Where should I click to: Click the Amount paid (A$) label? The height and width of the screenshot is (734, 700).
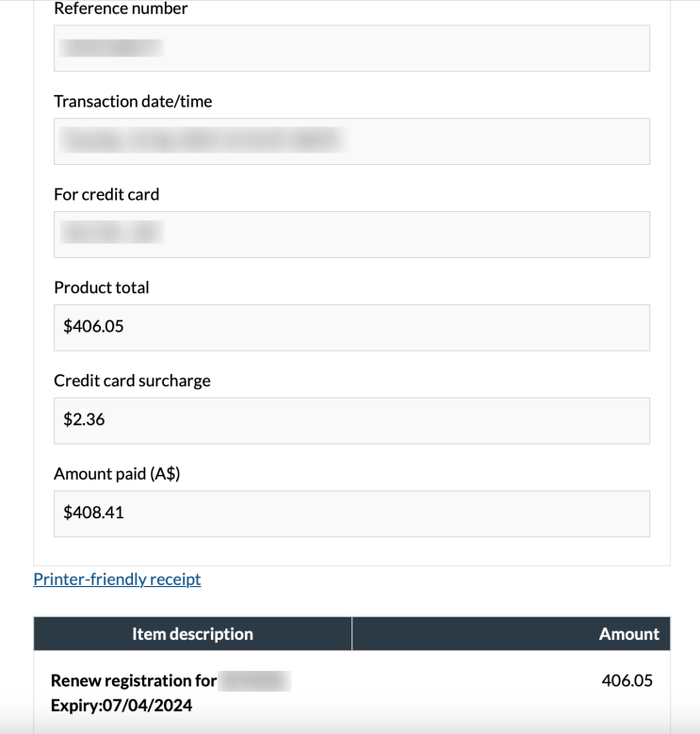pyautogui.click(x=117, y=474)
